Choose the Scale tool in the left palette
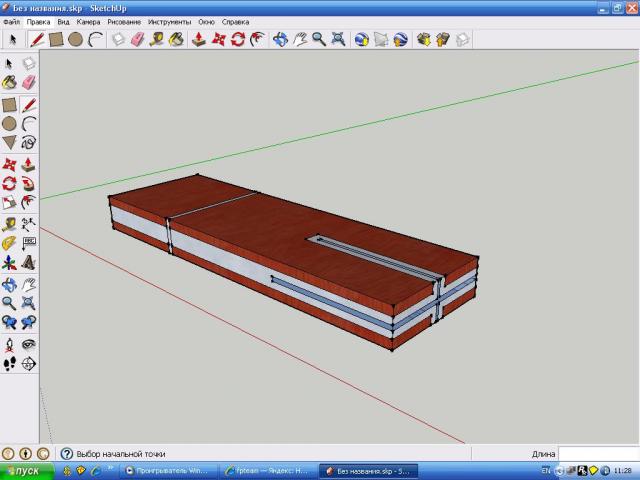Viewport: 640px width, 480px height. [9, 202]
